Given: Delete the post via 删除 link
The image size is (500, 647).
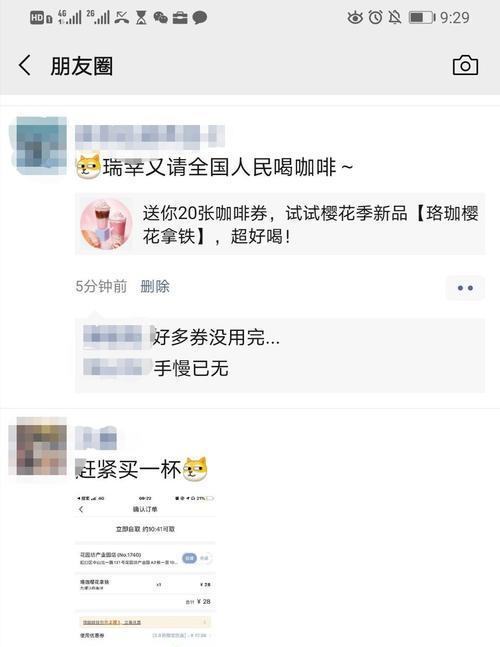Looking at the screenshot, I should click(155, 286).
